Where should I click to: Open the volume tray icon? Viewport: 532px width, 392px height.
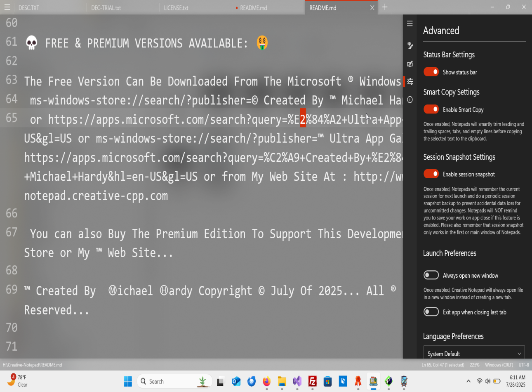pos(487,381)
